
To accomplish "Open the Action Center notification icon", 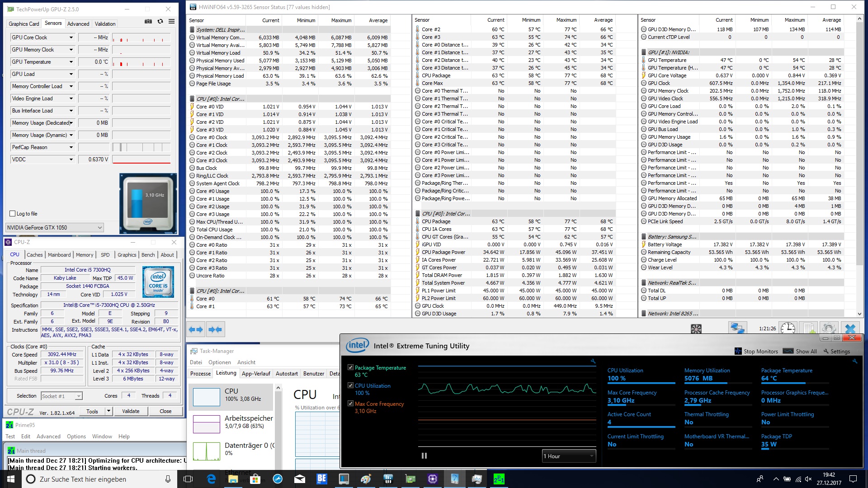I will [853, 479].
